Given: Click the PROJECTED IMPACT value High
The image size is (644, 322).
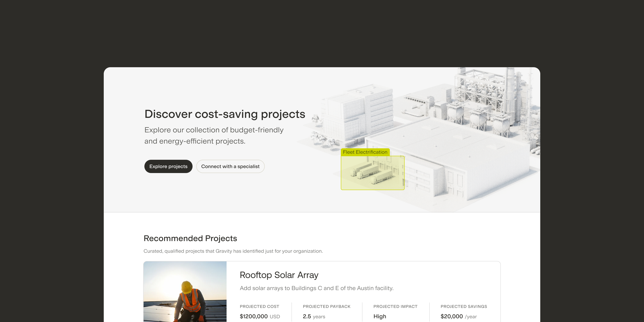Looking at the screenshot, I should click(x=379, y=316).
